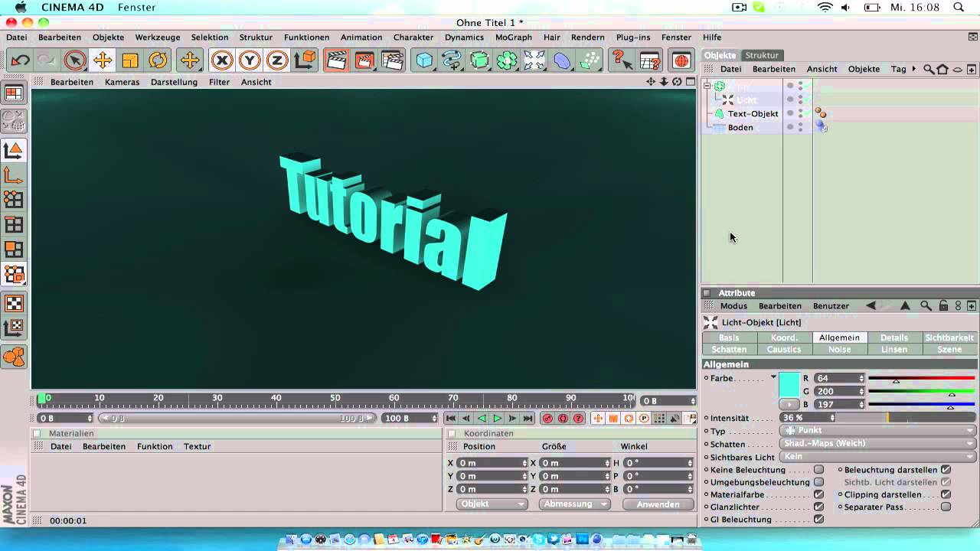Viewport: 980px width, 551px height.
Task: Enable the Keine Beleuchtung checkbox
Action: (818, 470)
